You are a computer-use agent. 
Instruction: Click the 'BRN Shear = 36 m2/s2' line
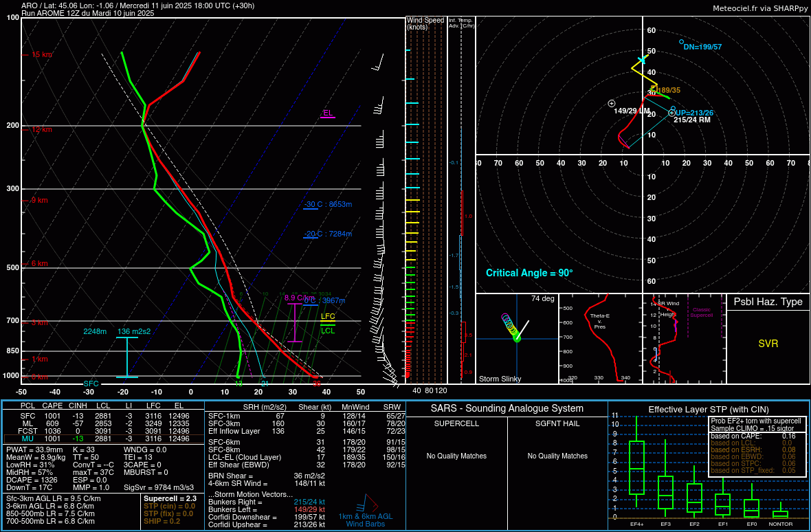tap(267, 476)
